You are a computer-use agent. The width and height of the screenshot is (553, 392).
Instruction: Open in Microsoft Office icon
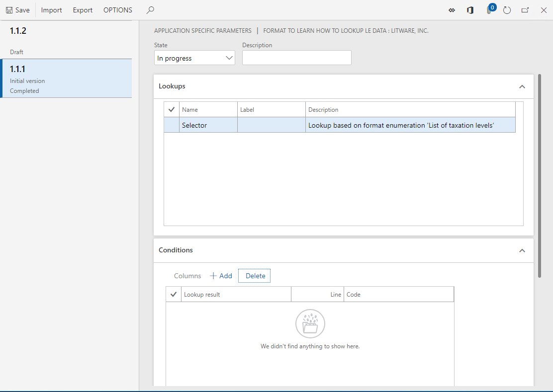470,10
